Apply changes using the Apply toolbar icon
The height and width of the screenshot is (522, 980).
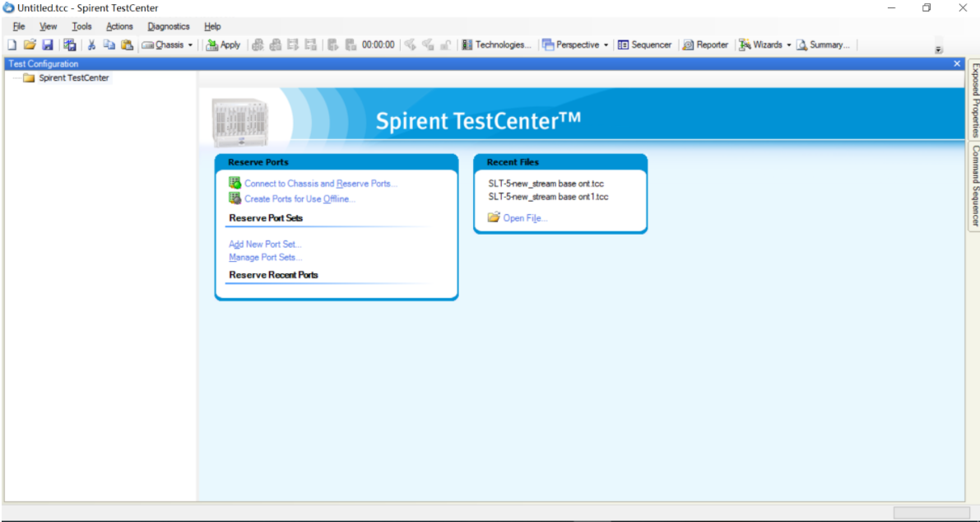click(x=223, y=44)
